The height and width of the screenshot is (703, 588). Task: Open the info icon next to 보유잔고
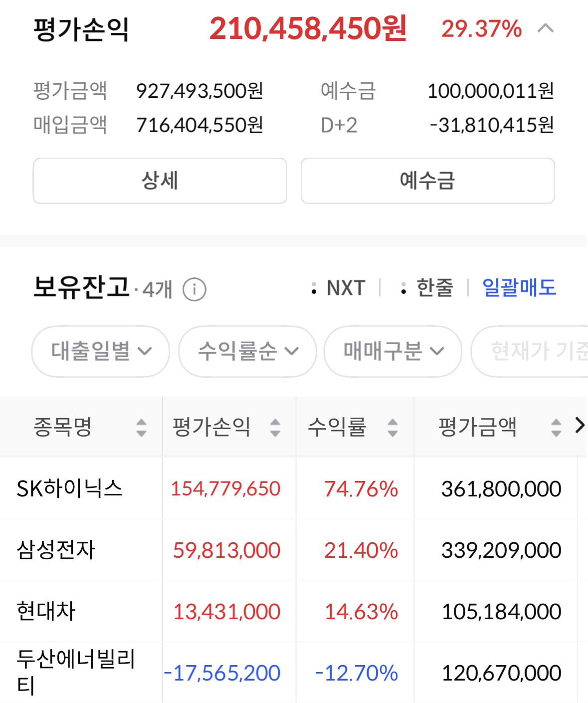point(194,289)
